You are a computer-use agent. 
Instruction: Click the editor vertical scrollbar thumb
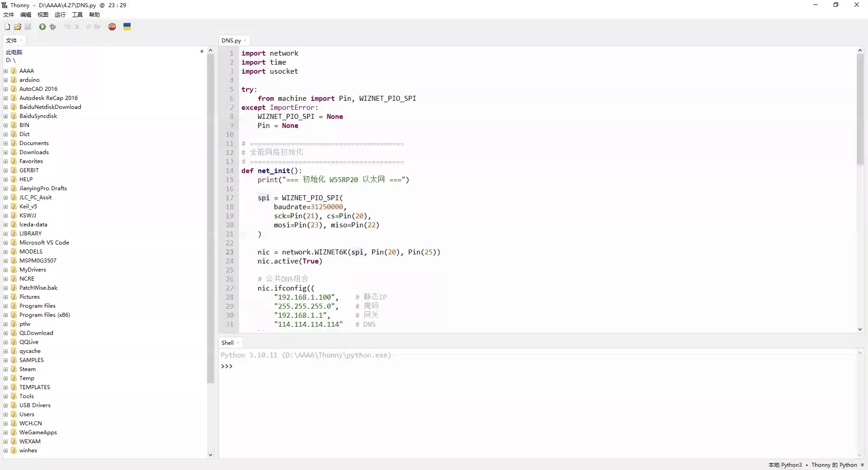860,109
